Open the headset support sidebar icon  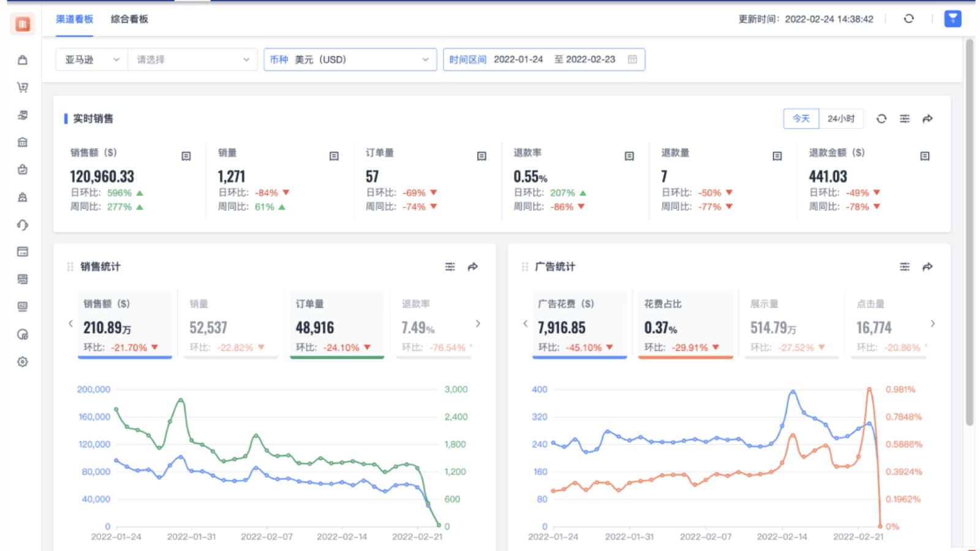pos(23,225)
